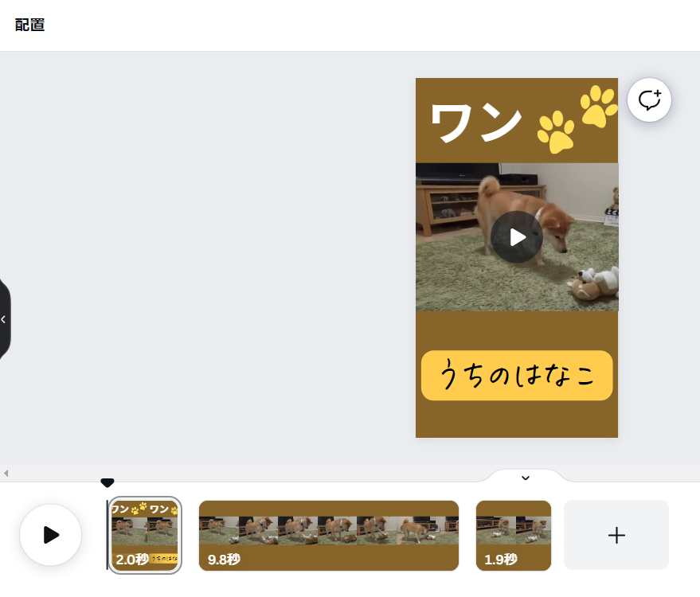Screen dimensions: 700x597
Task: Select the ワン title text
Action: (x=476, y=123)
